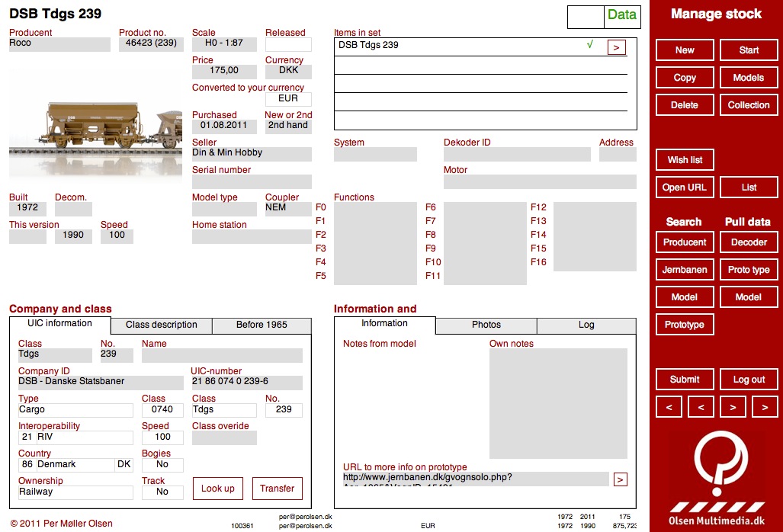
Task: Go to the first record arrow
Action: (669, 407)
